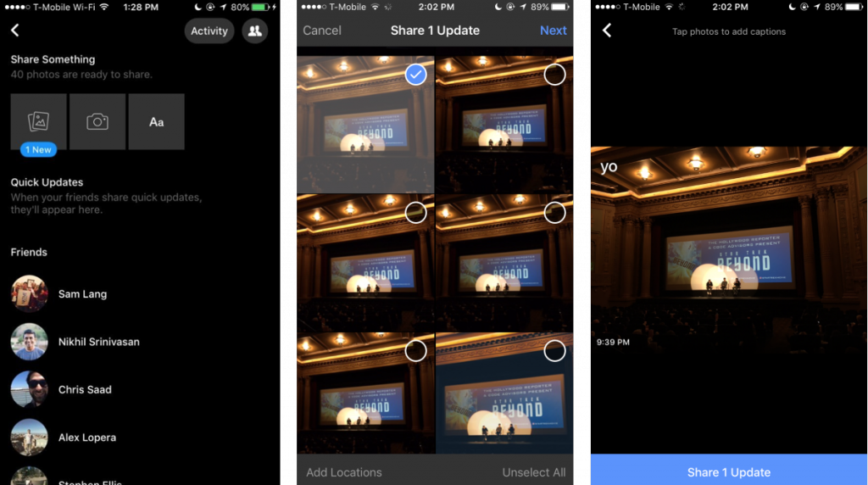Viewport: 868px width, 485px height.
Task: Select friend Nikhil Srinivasan by name
Action: (99, 342)
